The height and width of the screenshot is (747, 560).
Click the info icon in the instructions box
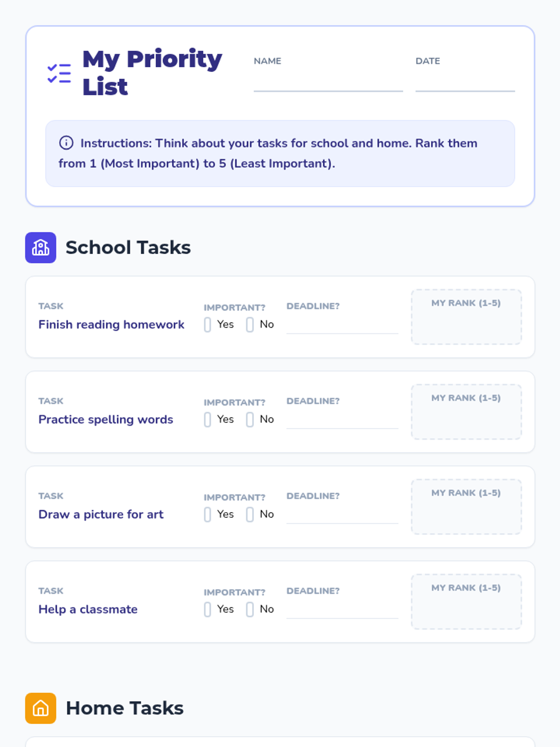(x=66, y=143)
